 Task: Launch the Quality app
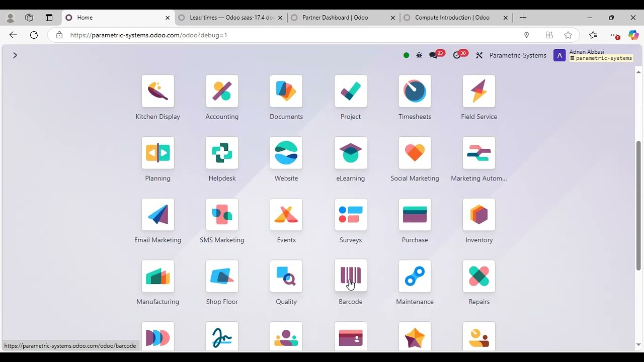(286, 276)
